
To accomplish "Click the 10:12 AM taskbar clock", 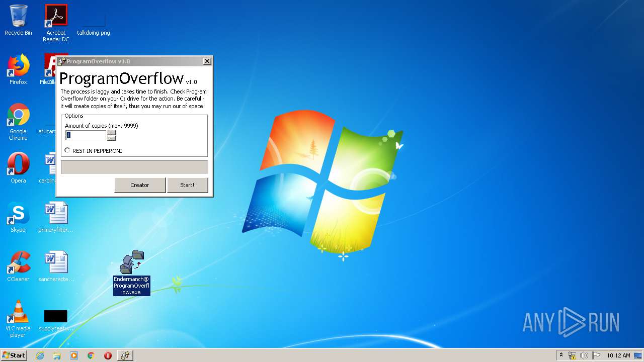I will (618, 355).
